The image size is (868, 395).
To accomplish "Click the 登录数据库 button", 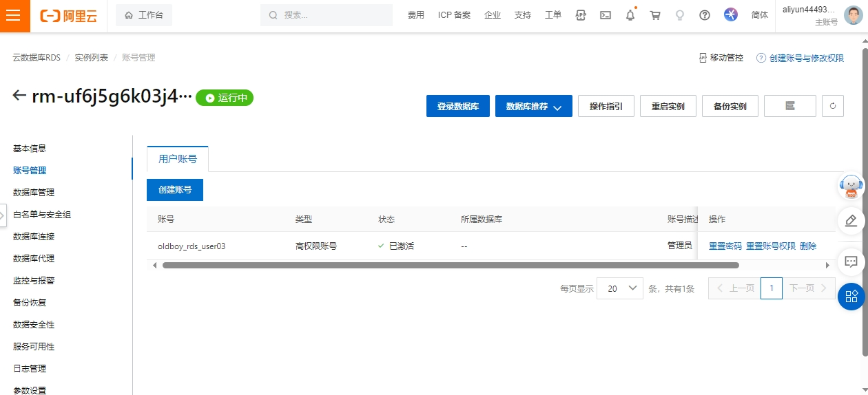I will [457, 107].
